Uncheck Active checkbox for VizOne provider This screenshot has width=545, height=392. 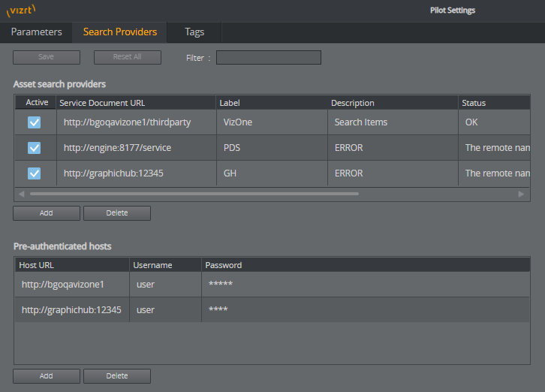34,122
